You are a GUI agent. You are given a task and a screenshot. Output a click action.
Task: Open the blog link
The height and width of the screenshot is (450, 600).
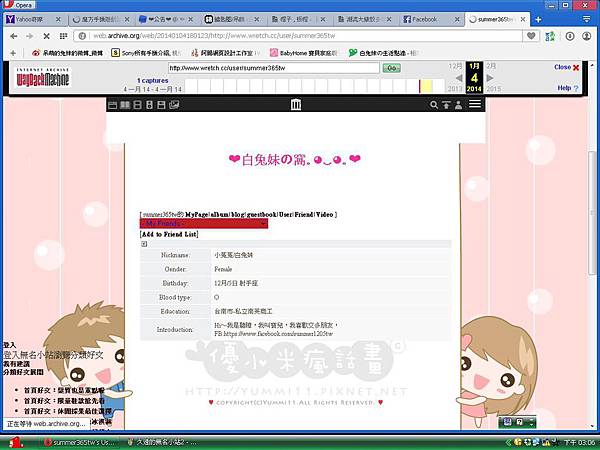(x=238, y=214)
